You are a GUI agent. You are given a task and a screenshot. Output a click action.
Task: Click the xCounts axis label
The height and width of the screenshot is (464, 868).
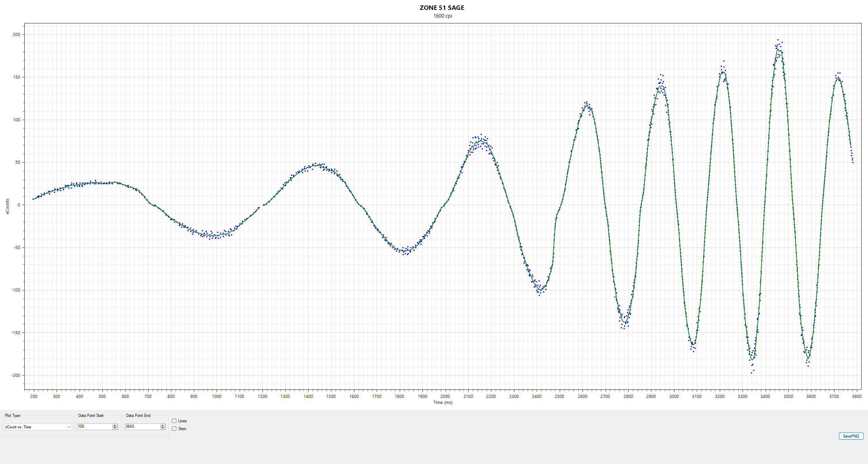tap(7, 206)
